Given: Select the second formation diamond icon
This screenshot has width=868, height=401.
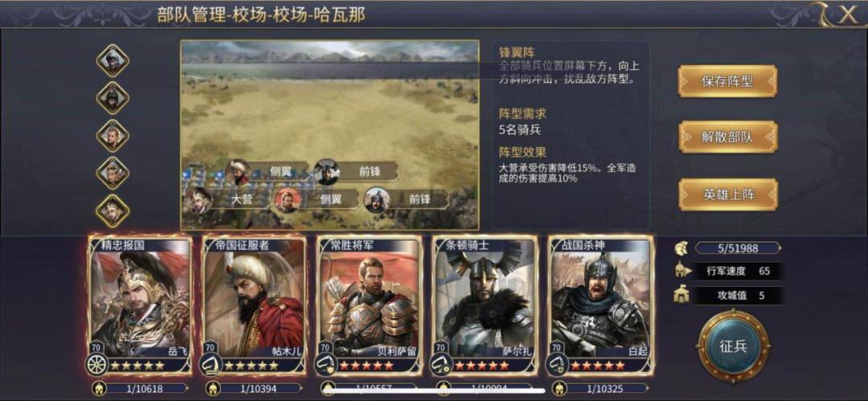Looking at the screenshot, I should [113, 98].
